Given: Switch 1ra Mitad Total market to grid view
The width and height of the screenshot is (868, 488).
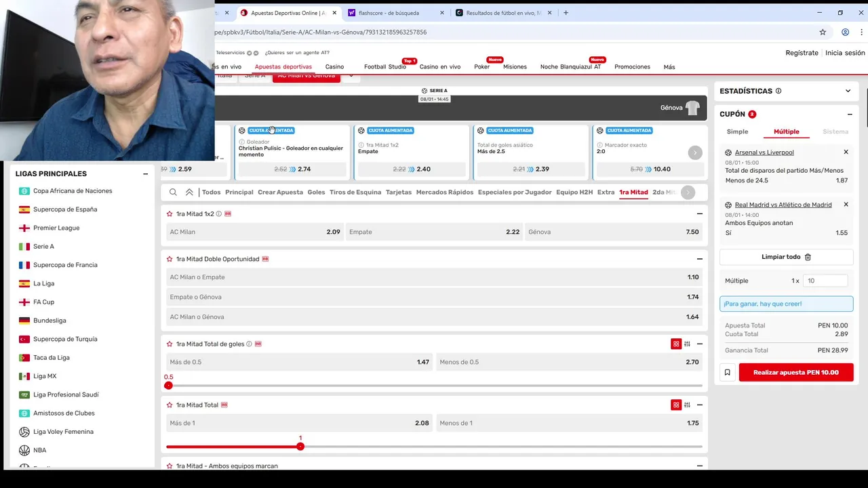Looking at the screenshot, I should (x=676, y=405).
